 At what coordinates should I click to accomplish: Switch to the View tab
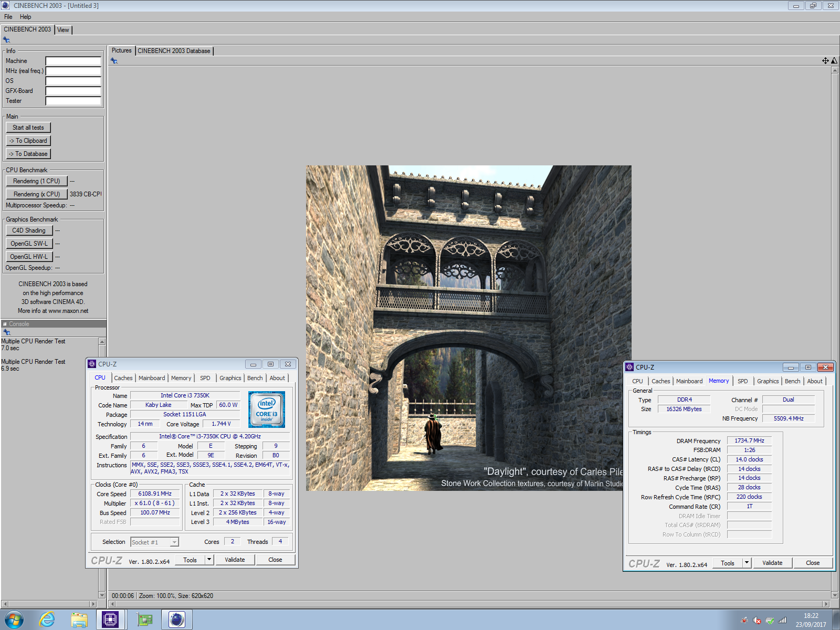click(63, 30)
